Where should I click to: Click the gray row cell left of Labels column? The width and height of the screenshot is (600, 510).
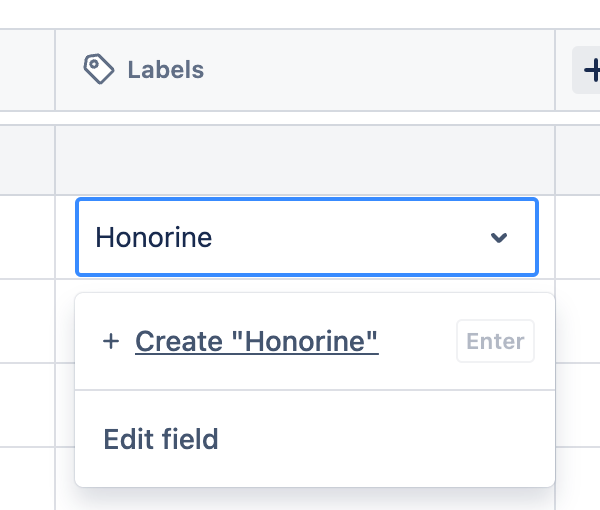[27, 160]
